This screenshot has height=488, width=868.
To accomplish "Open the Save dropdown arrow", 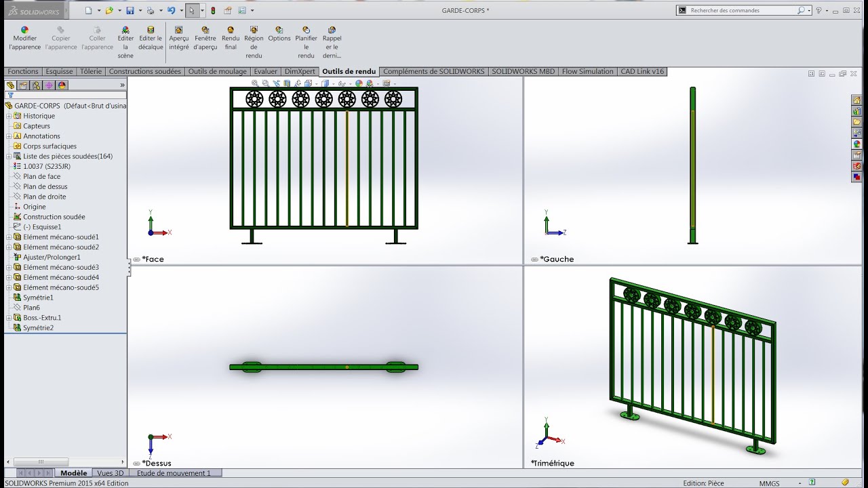I will pyautogui.click(x=140, y=10).
